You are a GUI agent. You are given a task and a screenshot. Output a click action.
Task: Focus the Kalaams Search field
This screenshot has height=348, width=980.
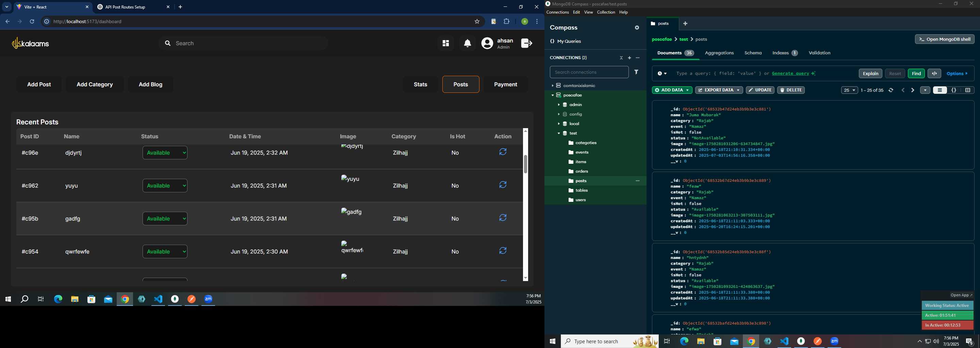[244, 43]
